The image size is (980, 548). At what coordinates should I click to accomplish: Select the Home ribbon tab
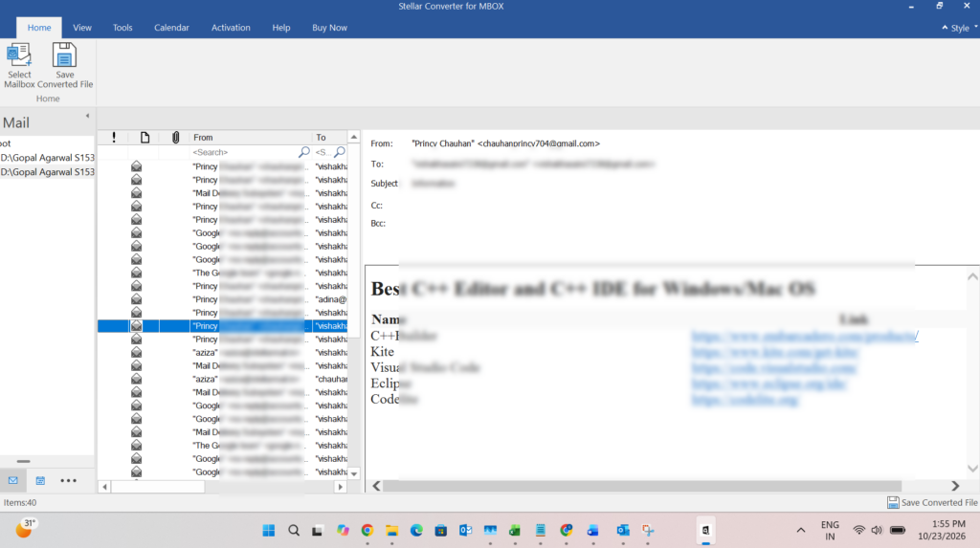click(x=38, y=28)
